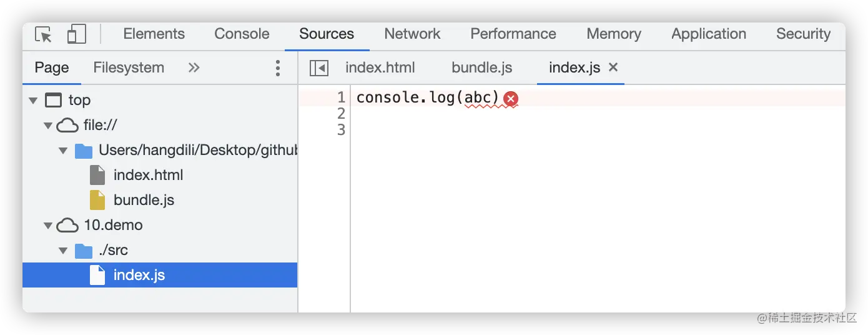Show more navigator tabs chevron
This screenshot has height=335, width=868.
(194, 67)
